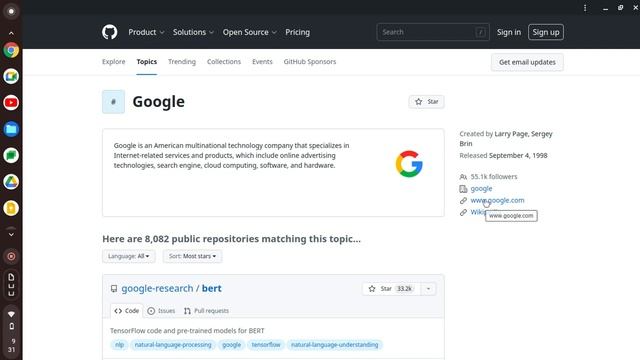Open the Issues tab of bert repository
Screen dimensions: 640x360
161,311
